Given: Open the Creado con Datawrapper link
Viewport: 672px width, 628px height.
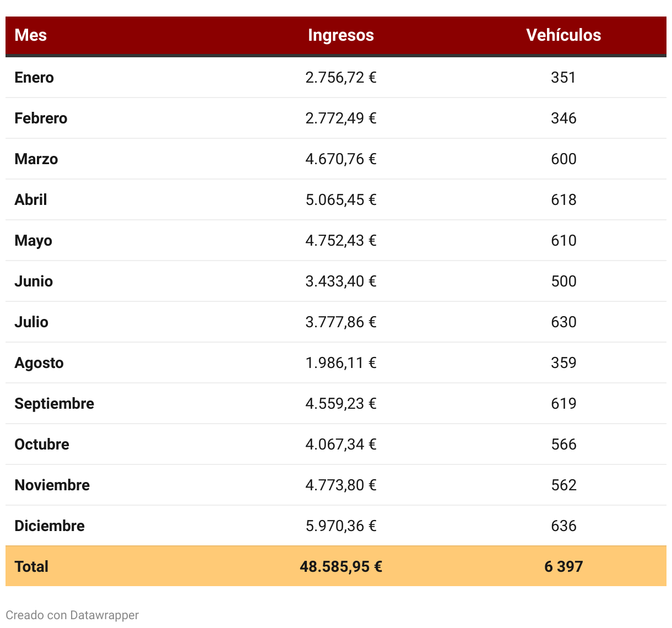Looking at the screenshot, I should click(72, 615).
